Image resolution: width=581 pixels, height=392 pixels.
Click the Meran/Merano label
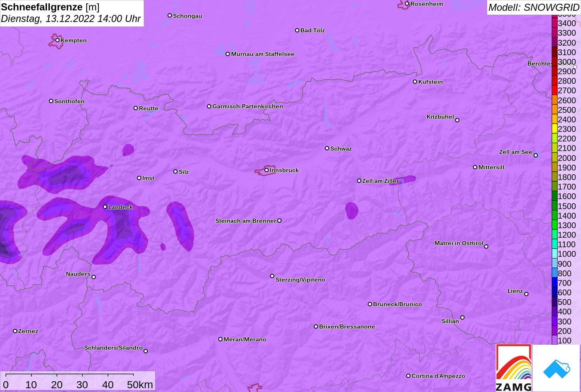click(245, 340)
